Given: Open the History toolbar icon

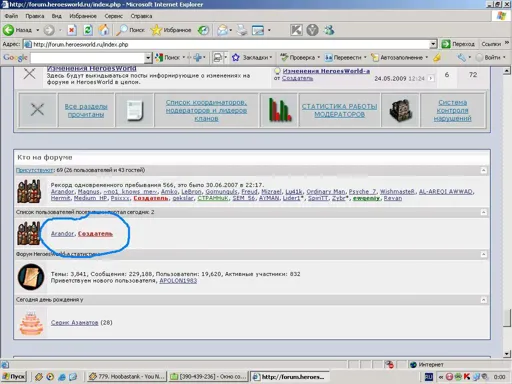Looking at the screenshot, I should pos(203,30).
